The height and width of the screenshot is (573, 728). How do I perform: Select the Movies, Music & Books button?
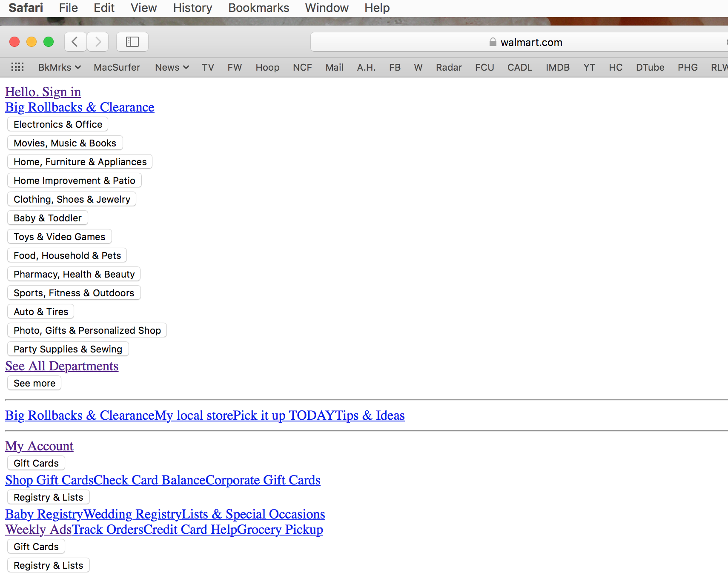pyautogui.click(x=65, y=143)
